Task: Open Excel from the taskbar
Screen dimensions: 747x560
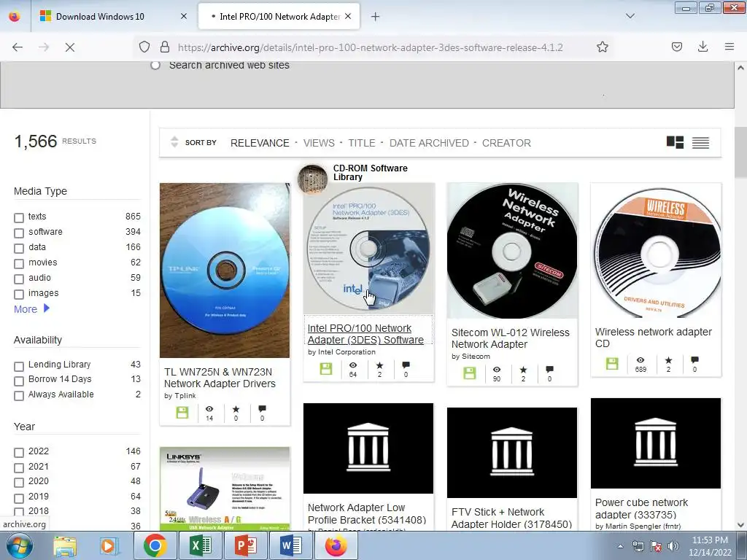Action: [x=201, y=545]
